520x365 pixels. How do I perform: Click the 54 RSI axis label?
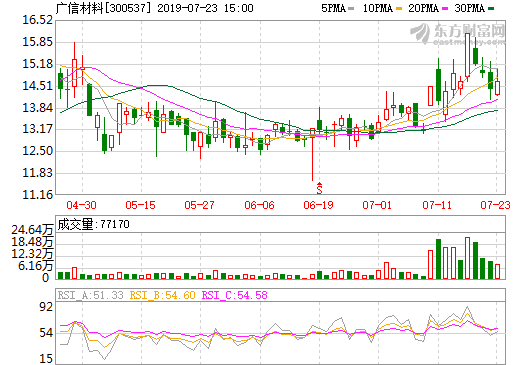(46, 333)
